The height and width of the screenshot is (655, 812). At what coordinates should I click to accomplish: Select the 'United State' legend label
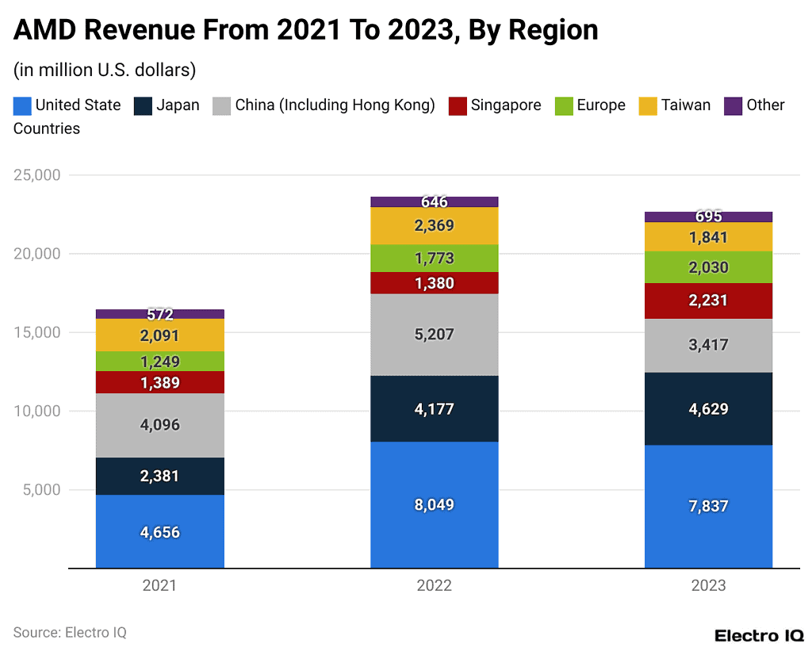coord(79,105)
